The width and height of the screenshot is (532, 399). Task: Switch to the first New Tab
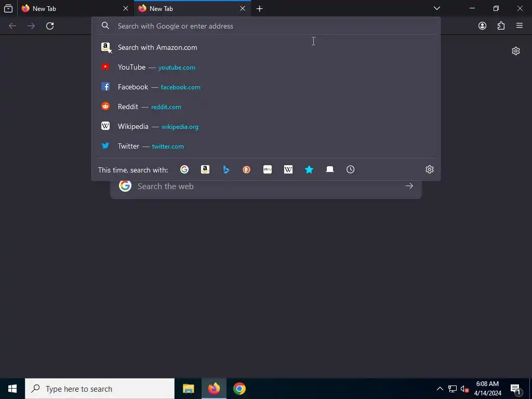(x=75, y=8)
